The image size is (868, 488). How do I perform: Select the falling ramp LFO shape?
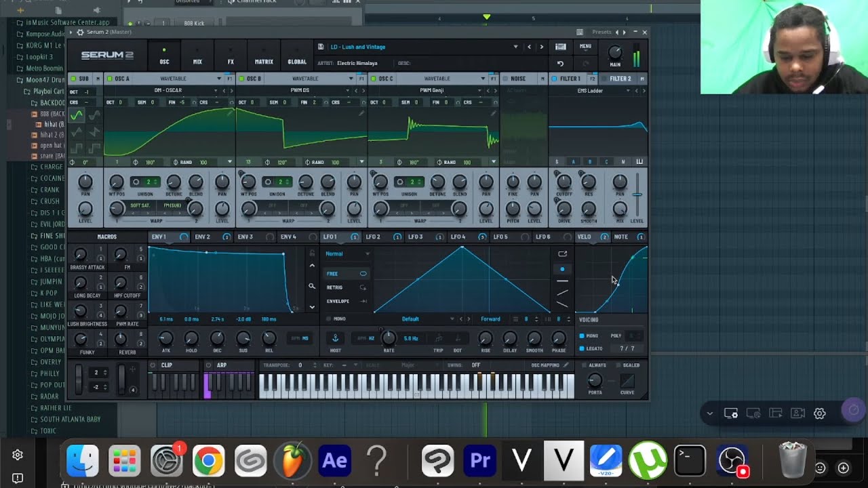[562, 304]
